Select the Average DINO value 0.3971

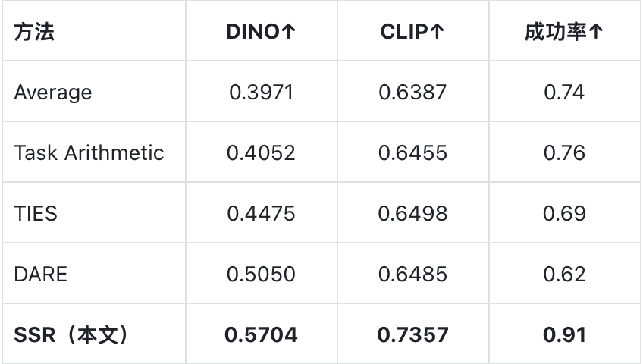[x=261, y=93]
